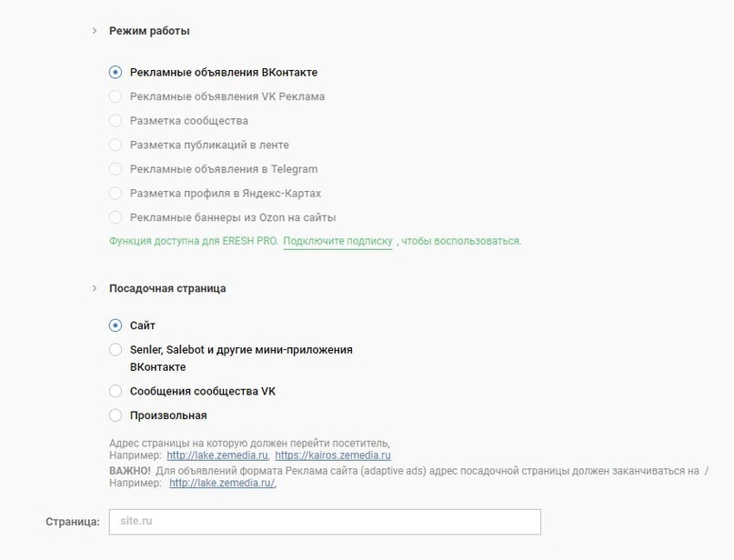734x560 pixels.
Task: Collapse the Режим работы section
Action: click(95, 29)
